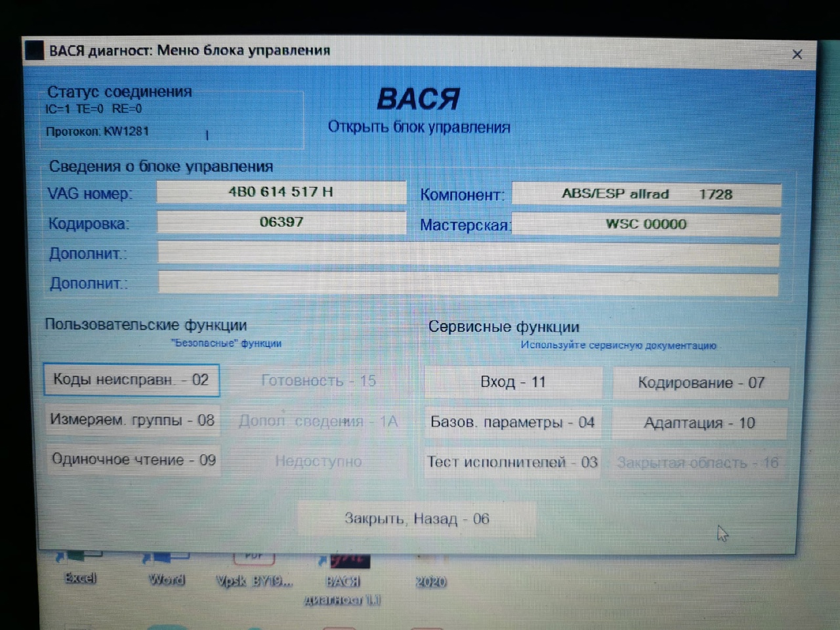The width and height of the screenshot is (840, 630).
Task: Click the greyed Недоступно button
Action: (319, 461)
